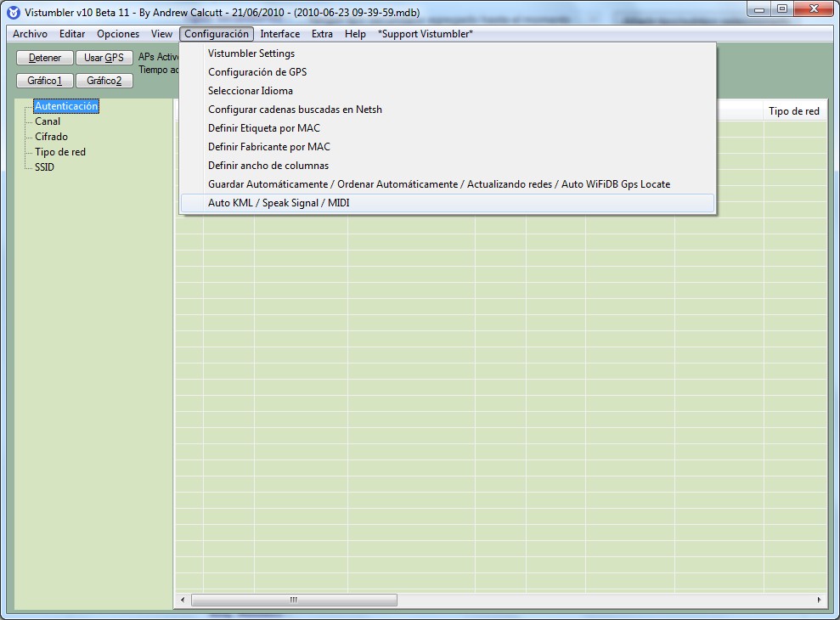Screen dimensions: 840x620
Task: Select the Autenticación tree item
Action: click(x=66, y=106)
